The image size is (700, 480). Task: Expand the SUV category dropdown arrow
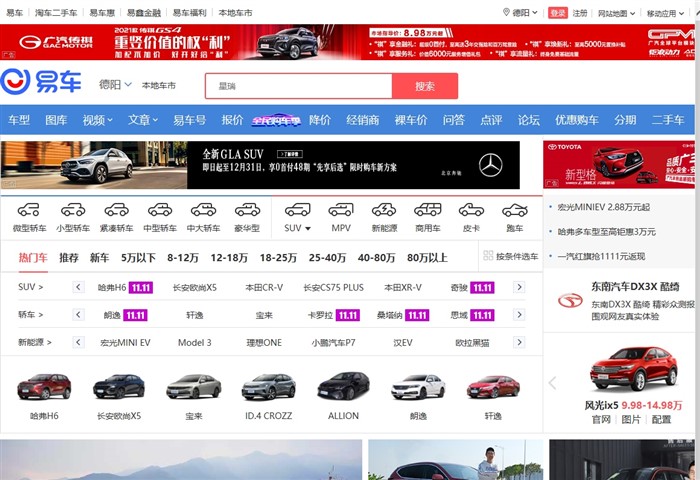tap(308, 229)
